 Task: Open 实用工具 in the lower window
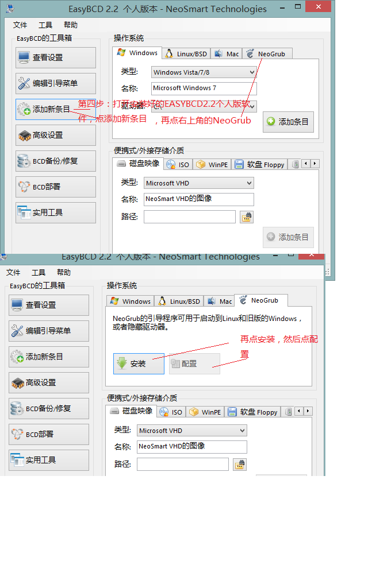pos(49,460)
